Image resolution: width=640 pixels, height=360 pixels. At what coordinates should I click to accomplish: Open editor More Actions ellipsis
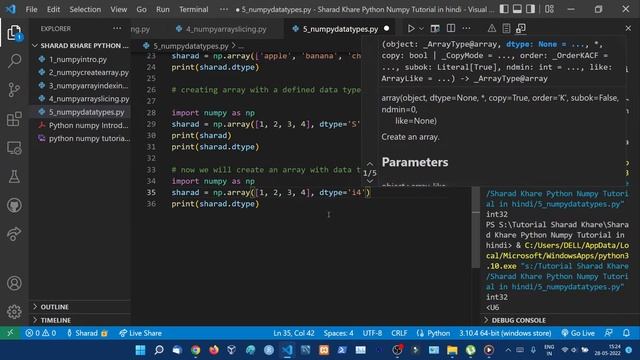tap(466, 29)
